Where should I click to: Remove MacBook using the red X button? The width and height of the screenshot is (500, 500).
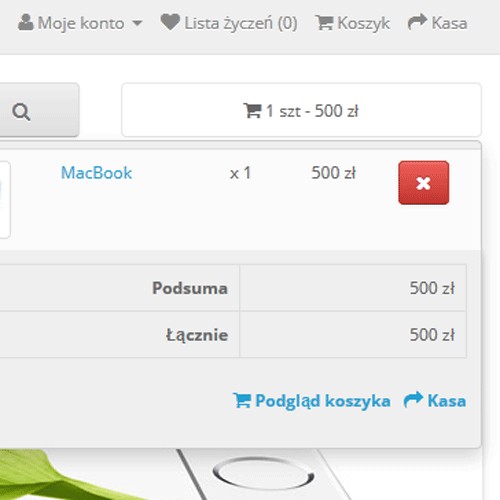[423, 183]
